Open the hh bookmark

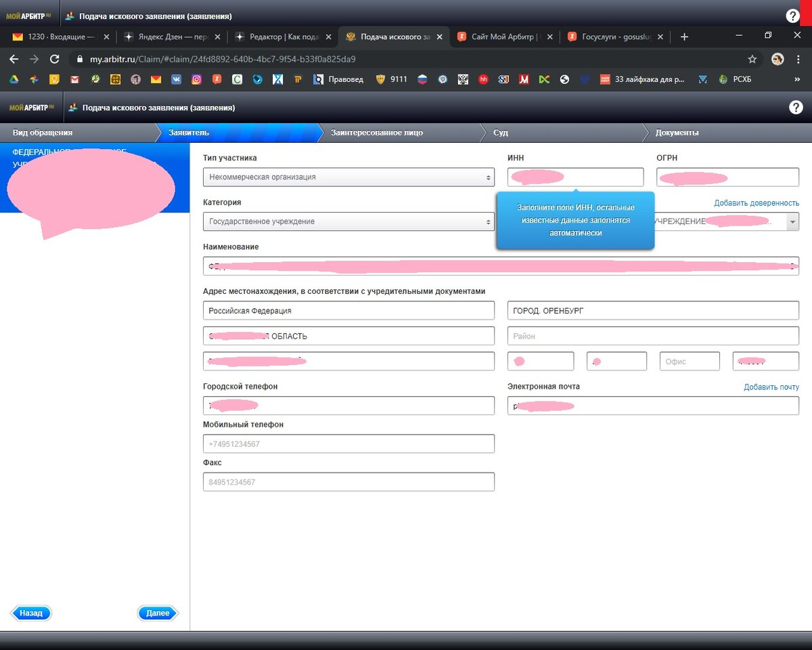(x=483, y=79)
